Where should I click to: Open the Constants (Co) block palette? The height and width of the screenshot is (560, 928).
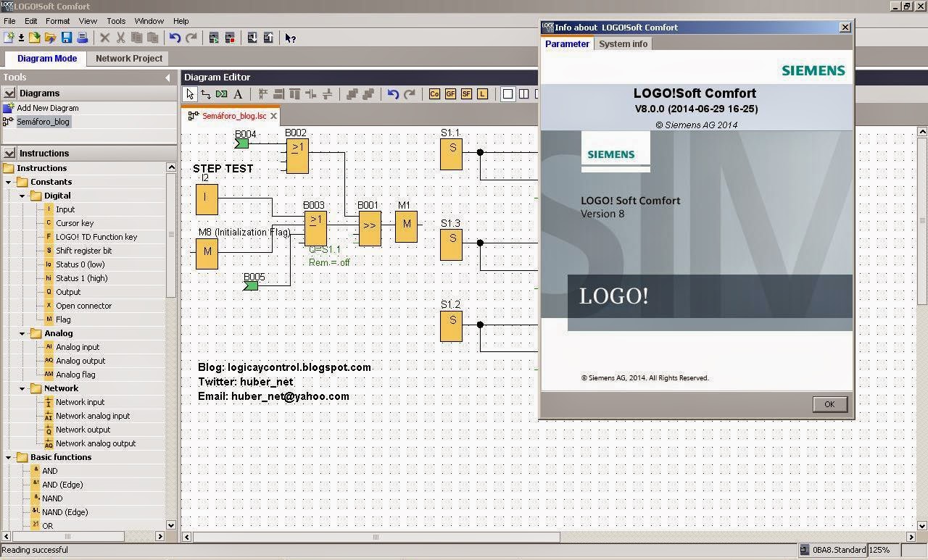pyautogui.click(x=434, y=94)
